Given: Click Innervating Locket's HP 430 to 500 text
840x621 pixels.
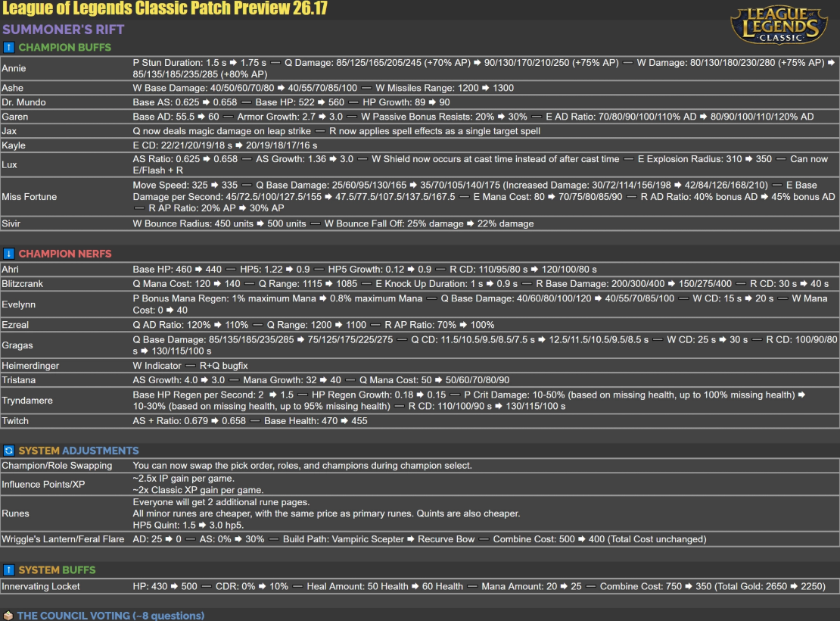Looking at the screenshot, I should point(165,586).
